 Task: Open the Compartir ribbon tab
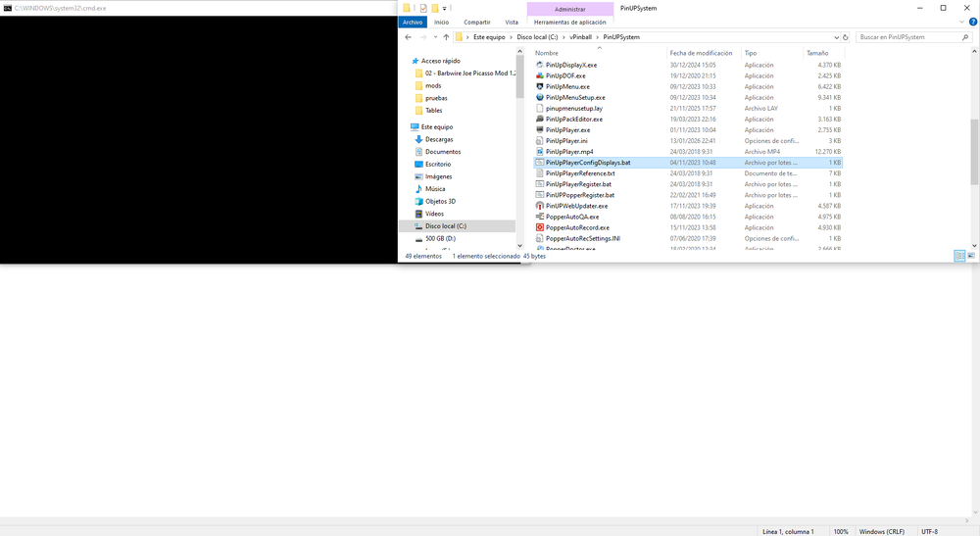point(477,22)
